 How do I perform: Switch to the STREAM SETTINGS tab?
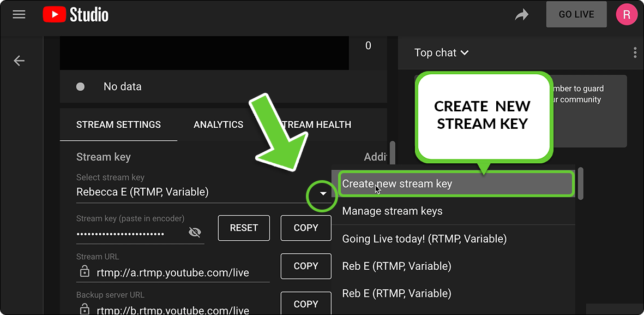point(119,124)
